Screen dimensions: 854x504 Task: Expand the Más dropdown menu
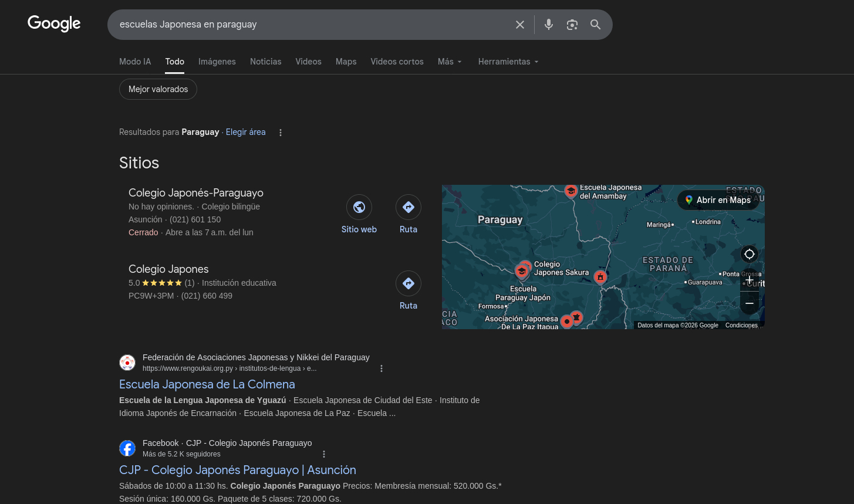[x=450, y=62]
